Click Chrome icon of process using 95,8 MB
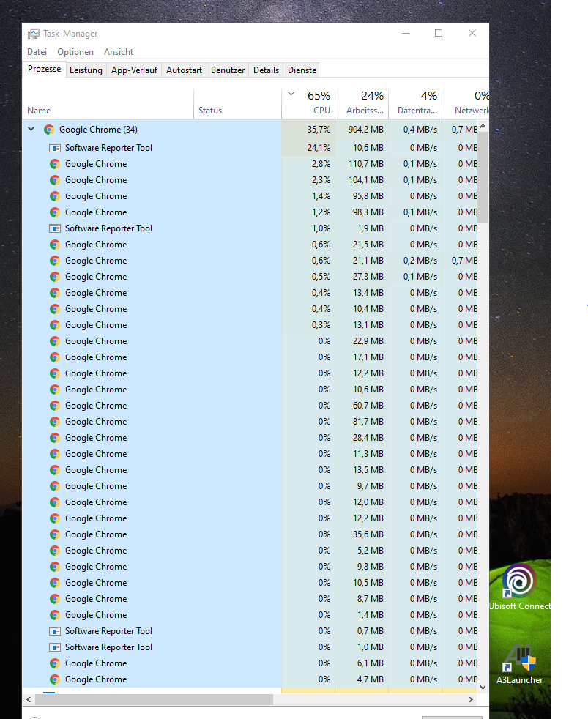This screenshot has height=719, width=588. (55, 195)
